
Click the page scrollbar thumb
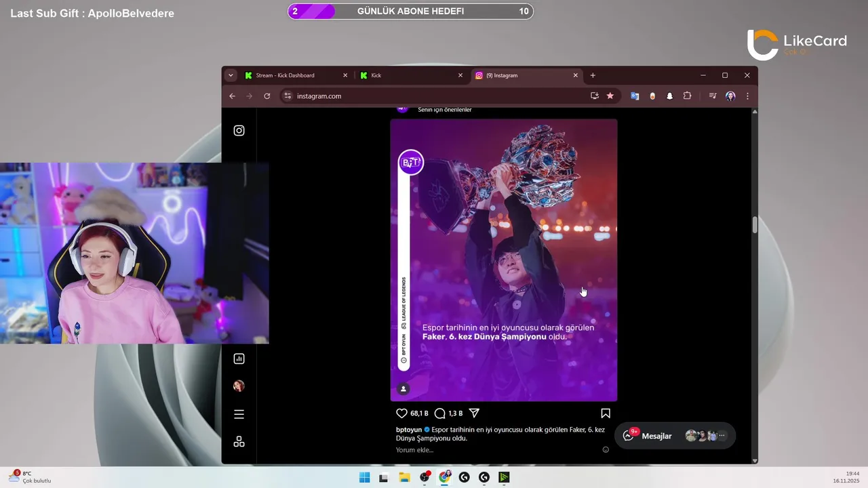[755, 225]
